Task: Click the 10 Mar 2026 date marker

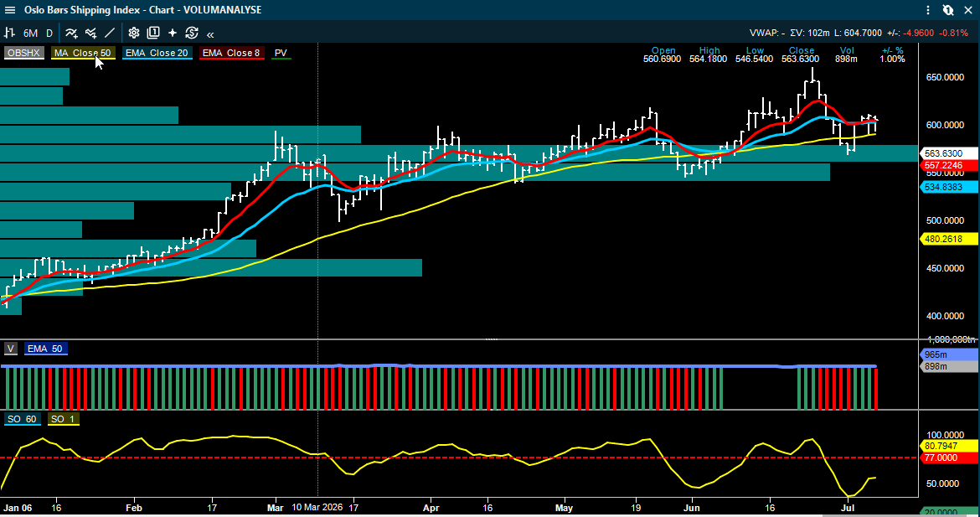Action: pos(317,506)
